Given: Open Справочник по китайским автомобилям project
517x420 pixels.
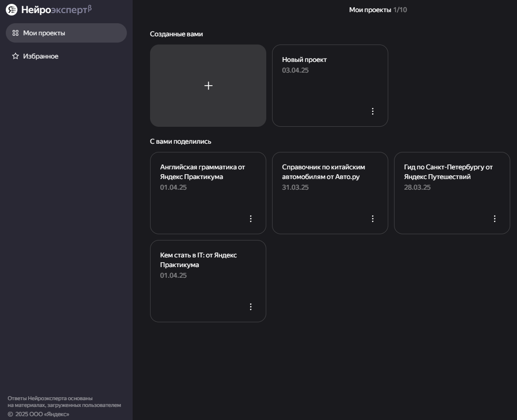Looking at the screenshot, I should [x=323, y=172].
